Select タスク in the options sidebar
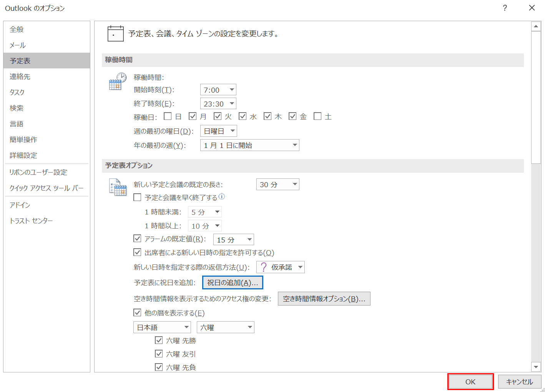This screenshot has height=392, width=545. [47, 92]
